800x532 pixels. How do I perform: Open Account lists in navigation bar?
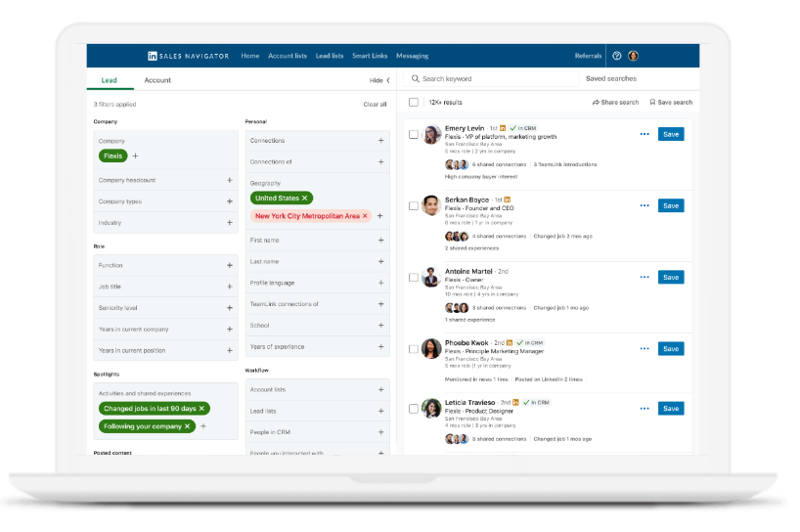[288, 56]
